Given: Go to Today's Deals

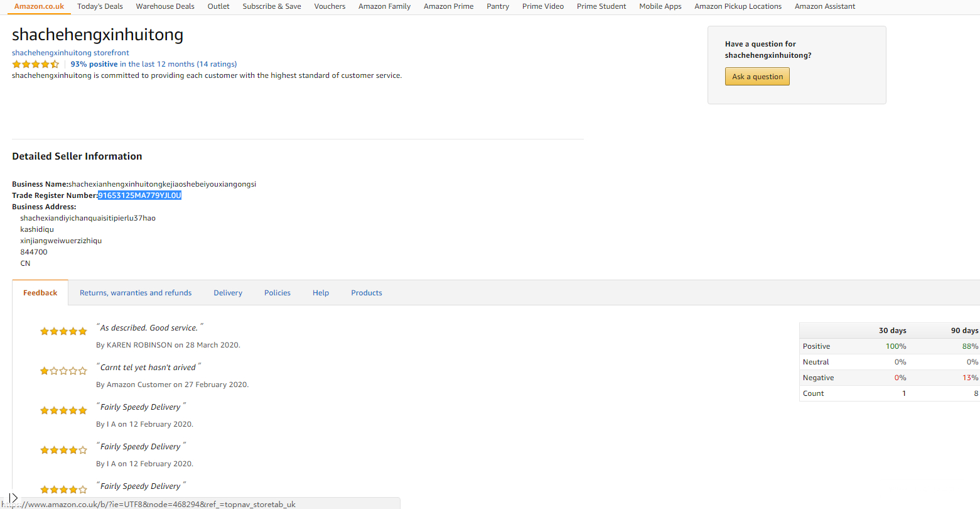Looking at the screenshot, I should [100, 6].
